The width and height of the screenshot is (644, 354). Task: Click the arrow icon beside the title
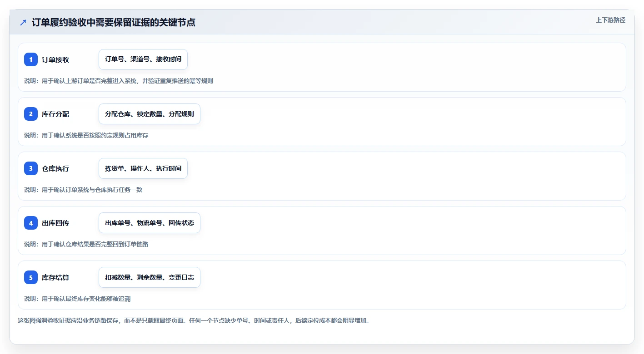(23, 23)
